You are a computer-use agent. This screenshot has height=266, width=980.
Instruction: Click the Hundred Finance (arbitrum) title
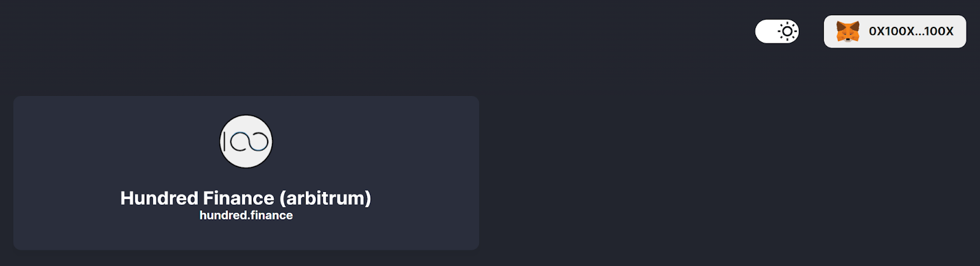(x=246, y=198)
